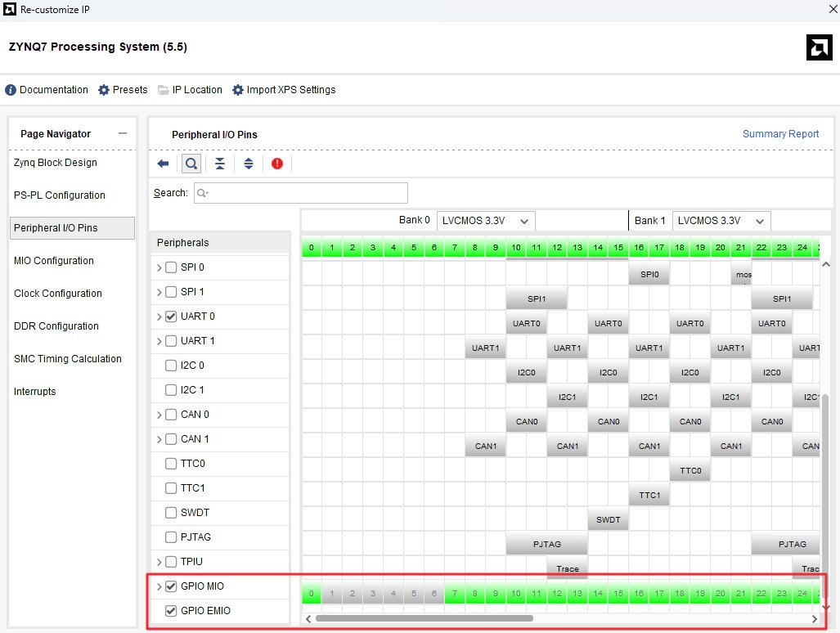Screen dimensions: 840x633
Task: Uncheck the UART 0 checkbox
Action: point(171,316)
